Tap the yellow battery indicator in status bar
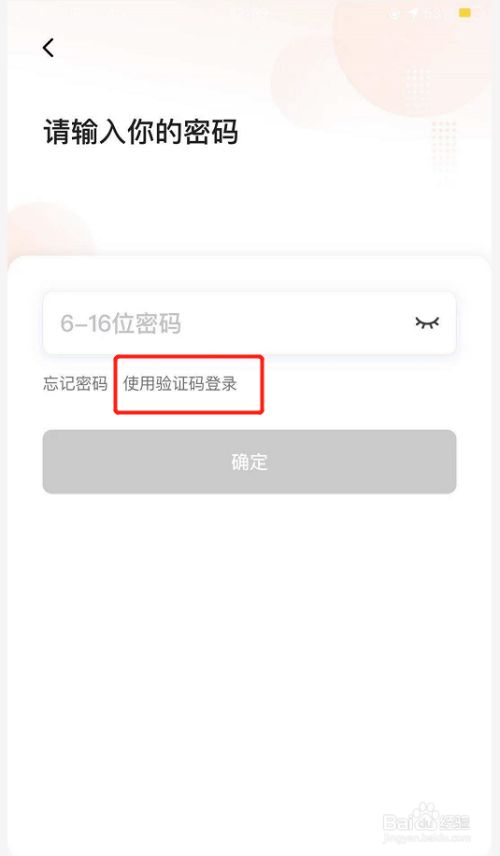The width and height of the screenshot is (500, 856). 465,13
